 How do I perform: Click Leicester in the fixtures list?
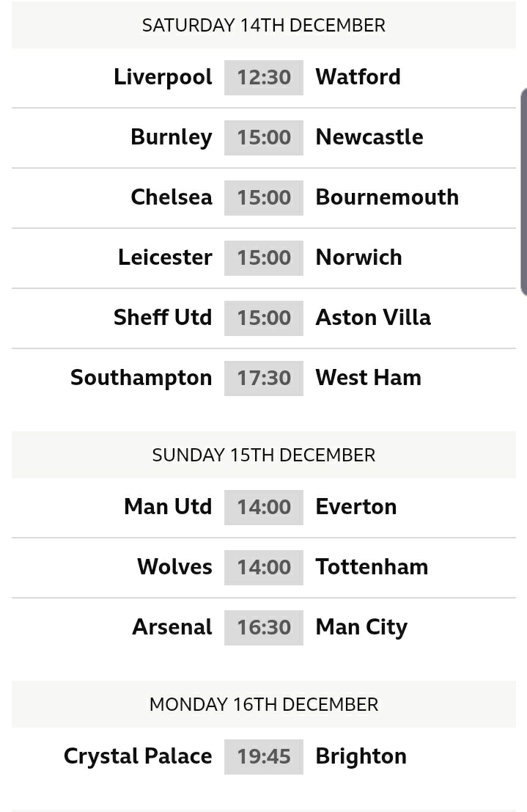[x=165, y=257]
